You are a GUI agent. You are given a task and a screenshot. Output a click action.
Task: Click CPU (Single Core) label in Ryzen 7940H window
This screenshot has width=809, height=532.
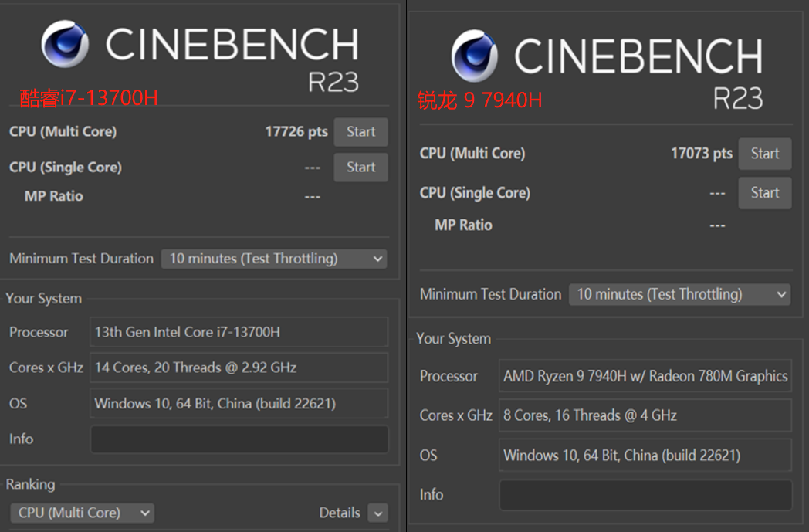[x=476, y=193]
